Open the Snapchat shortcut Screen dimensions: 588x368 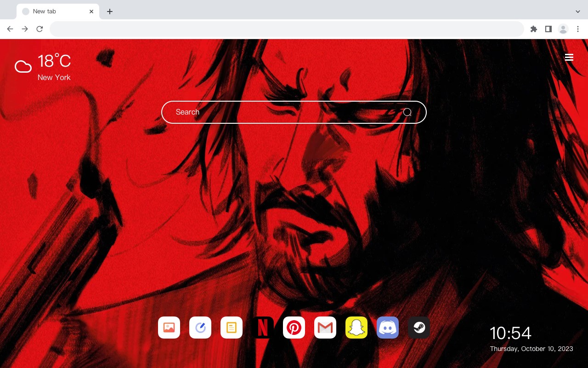point(356,328)
